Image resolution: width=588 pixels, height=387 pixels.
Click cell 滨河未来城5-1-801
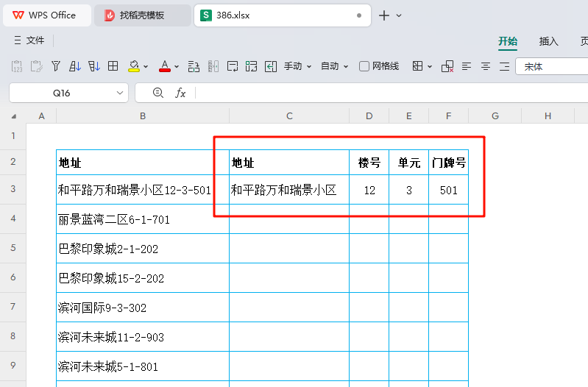pyautogui.click(x=143, y=366)
